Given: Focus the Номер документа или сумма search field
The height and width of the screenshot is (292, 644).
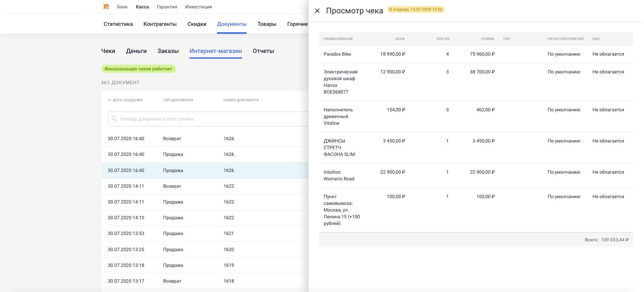Looking at the screenshot, I should [x=208, y=119].
